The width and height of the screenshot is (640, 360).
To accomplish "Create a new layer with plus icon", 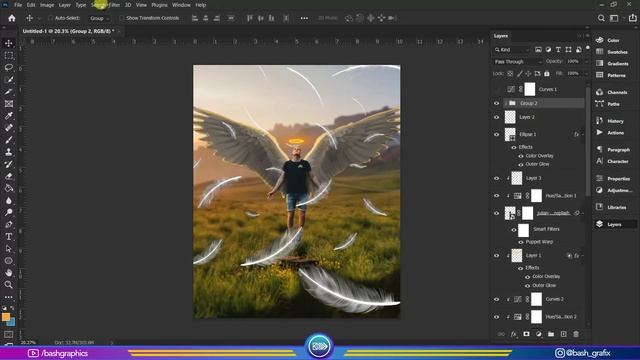I will coord(564,334).
